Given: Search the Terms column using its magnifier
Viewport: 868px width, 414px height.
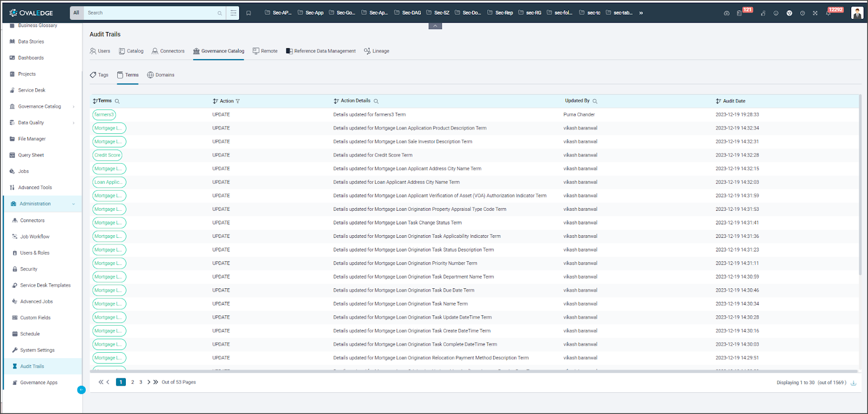Looking at the screenshot, I should click(117, 101).
